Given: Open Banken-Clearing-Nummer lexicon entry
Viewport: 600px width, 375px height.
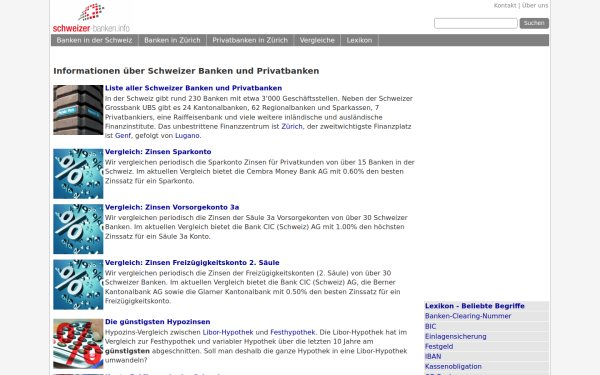Looking at the screenshot, I should pyautogui.click(x=468, y=316).
